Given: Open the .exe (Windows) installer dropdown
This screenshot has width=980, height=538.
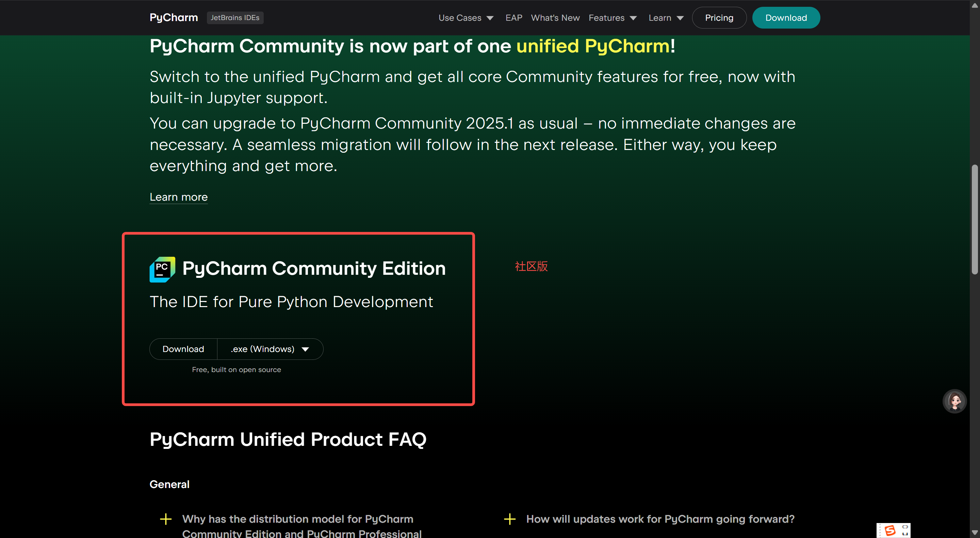Looking at the screenshot, I should (x=270, y=349).
